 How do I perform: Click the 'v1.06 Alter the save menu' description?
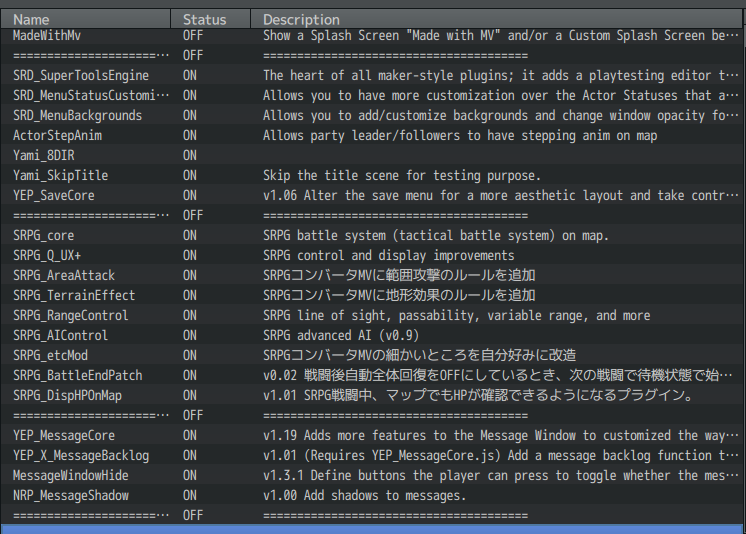pos(501,195)
